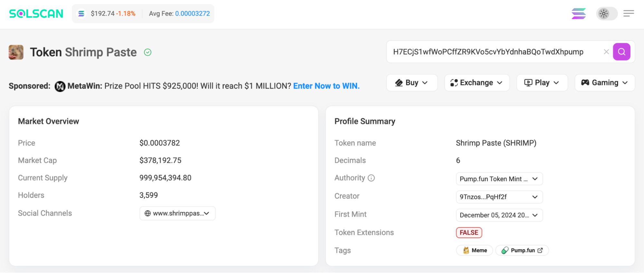
Task: Click the Enter Now to WIN link
Action: 326,86
